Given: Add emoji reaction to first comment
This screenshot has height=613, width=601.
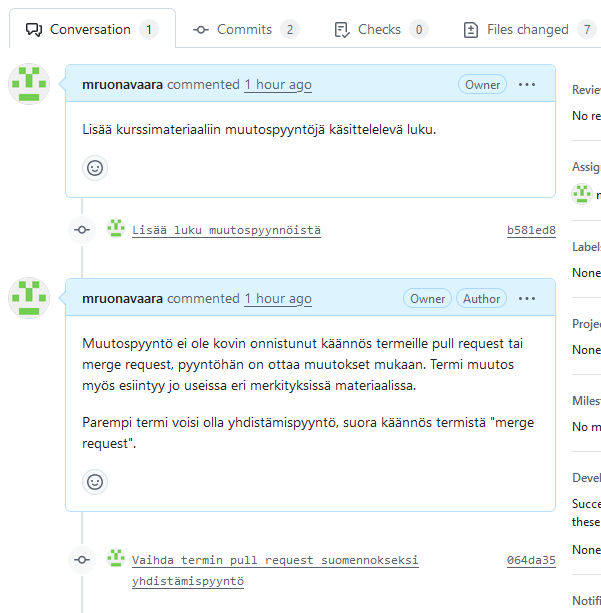Looking at the screenshot, I should pyautogui.click(x=95, y=168).
